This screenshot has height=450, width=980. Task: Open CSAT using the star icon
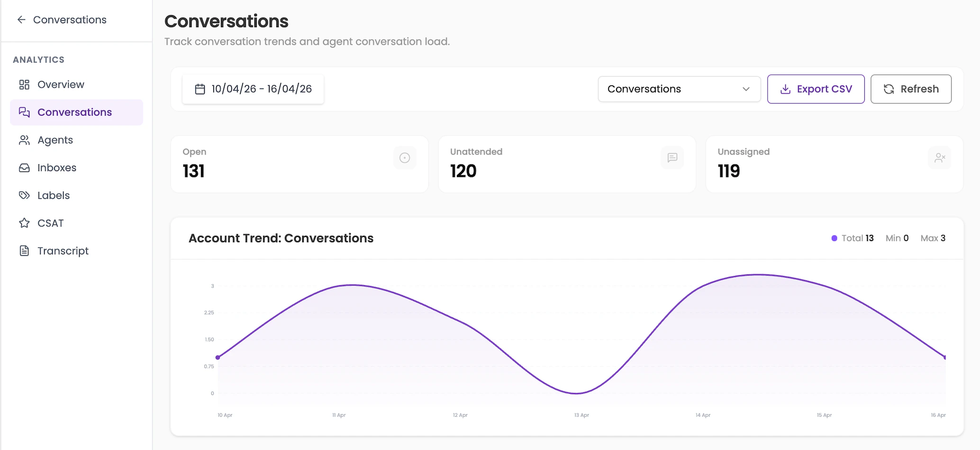click(x=24, y=223)
